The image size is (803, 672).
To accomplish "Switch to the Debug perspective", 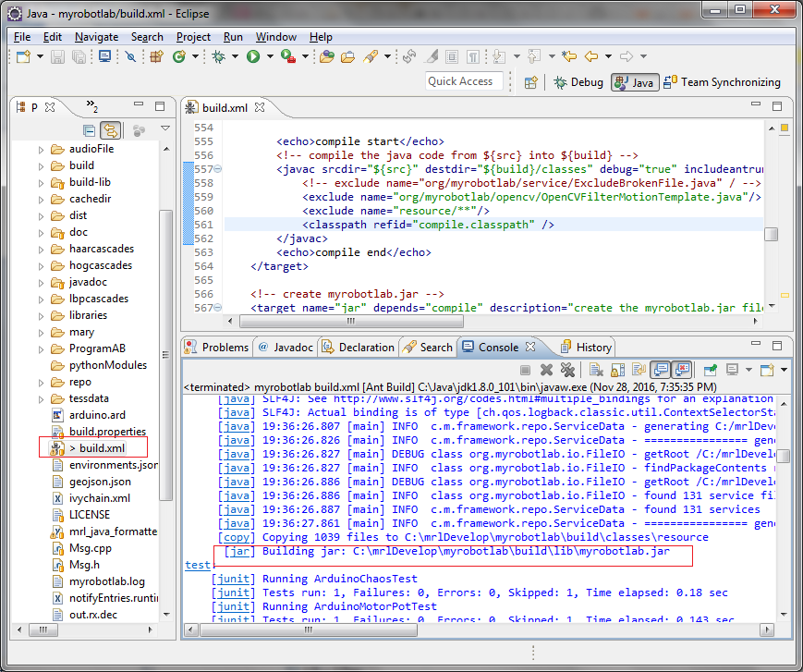I will pos(578,82).
